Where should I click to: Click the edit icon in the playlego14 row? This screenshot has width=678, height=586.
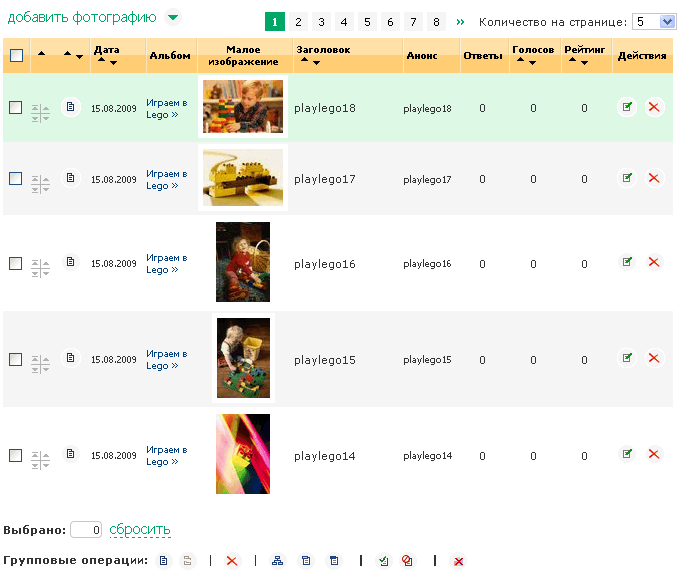[x=627, y=454]
